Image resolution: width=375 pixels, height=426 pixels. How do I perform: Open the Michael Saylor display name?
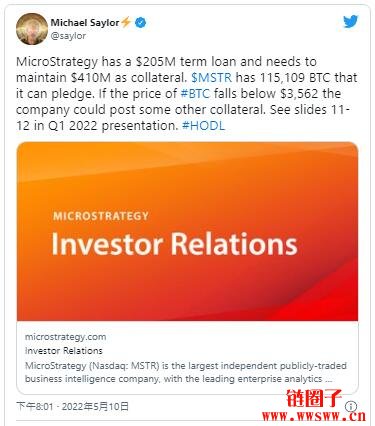tap(85, 23)
